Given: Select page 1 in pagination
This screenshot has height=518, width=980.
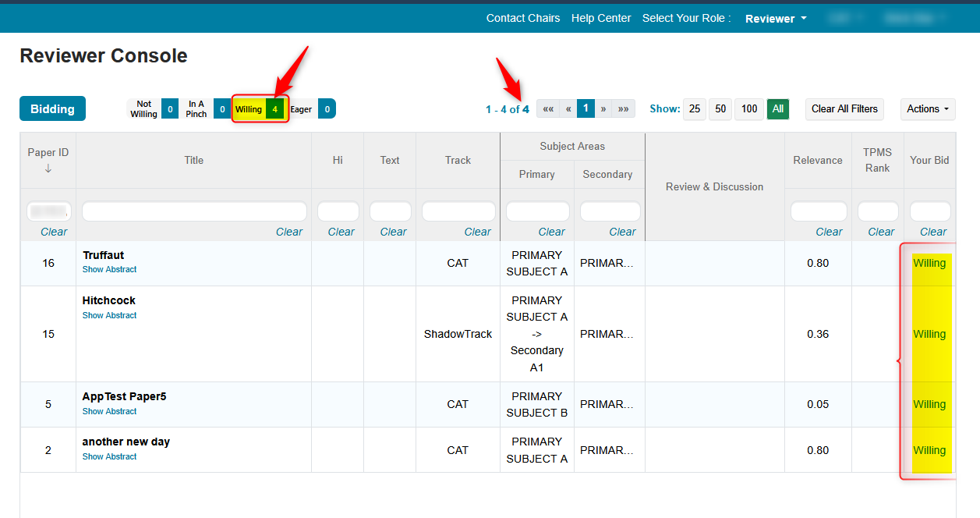Looking at the screenshot, I should (586, 109).
